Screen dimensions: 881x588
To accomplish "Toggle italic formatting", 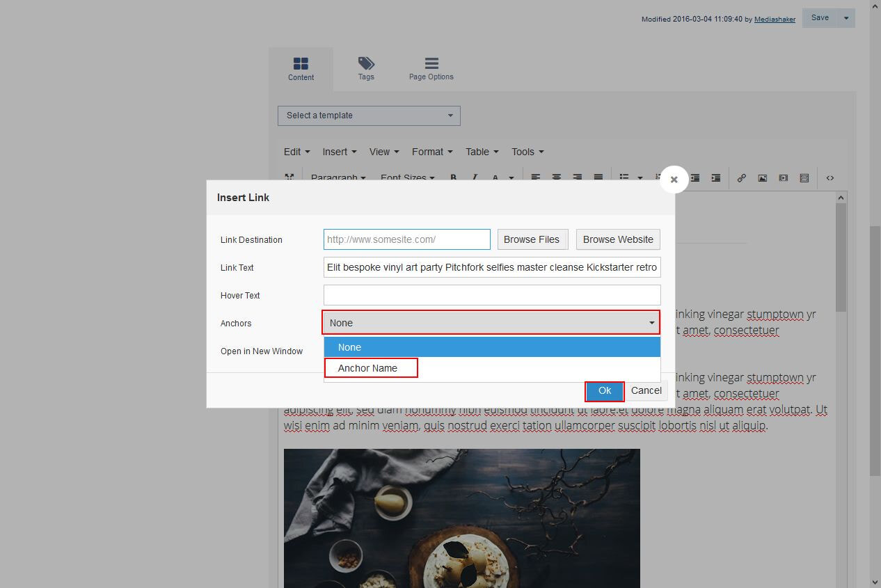I will [475, 178].
